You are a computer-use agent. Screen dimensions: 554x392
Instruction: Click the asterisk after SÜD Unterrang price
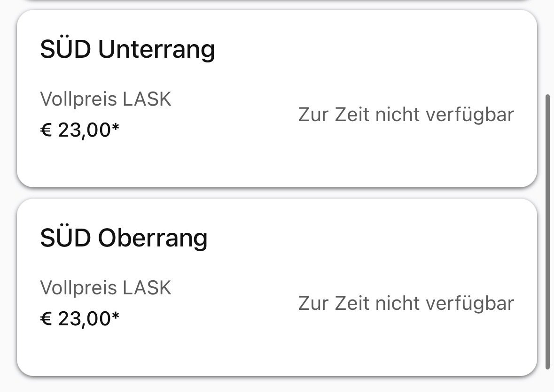pyautogui.click(x=115, y=128)
